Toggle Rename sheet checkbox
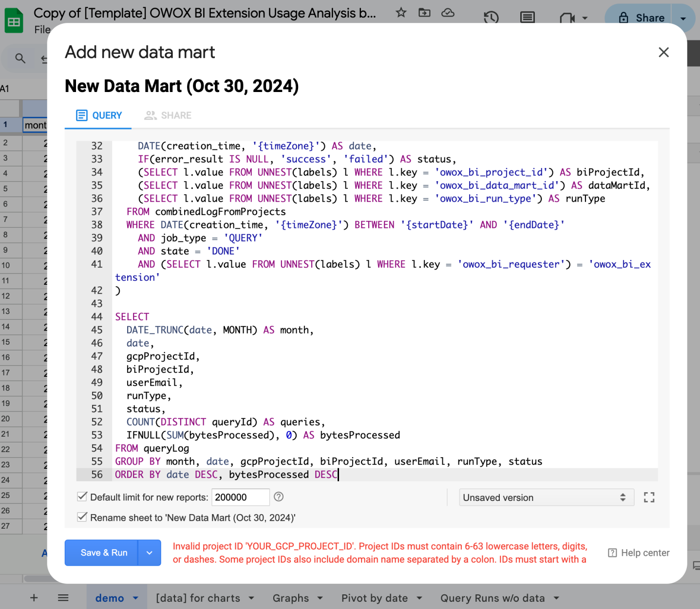The image size is (700, 609). click(x=82, y=517)
